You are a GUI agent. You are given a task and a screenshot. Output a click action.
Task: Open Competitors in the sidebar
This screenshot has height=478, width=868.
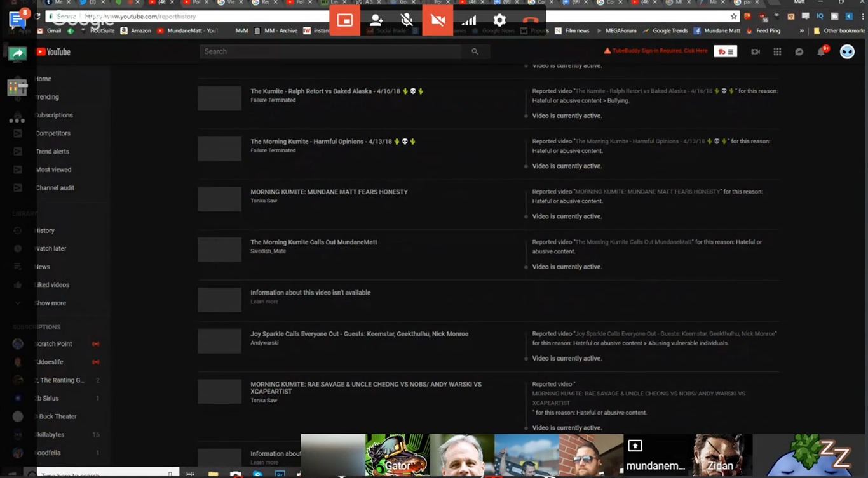coord(53,133)
